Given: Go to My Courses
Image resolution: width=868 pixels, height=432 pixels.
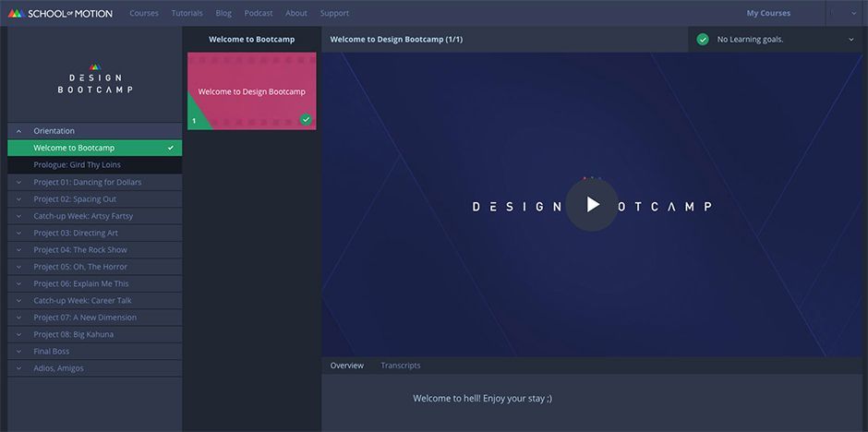Looking at the screenshot, I should [x=768, y=13].
